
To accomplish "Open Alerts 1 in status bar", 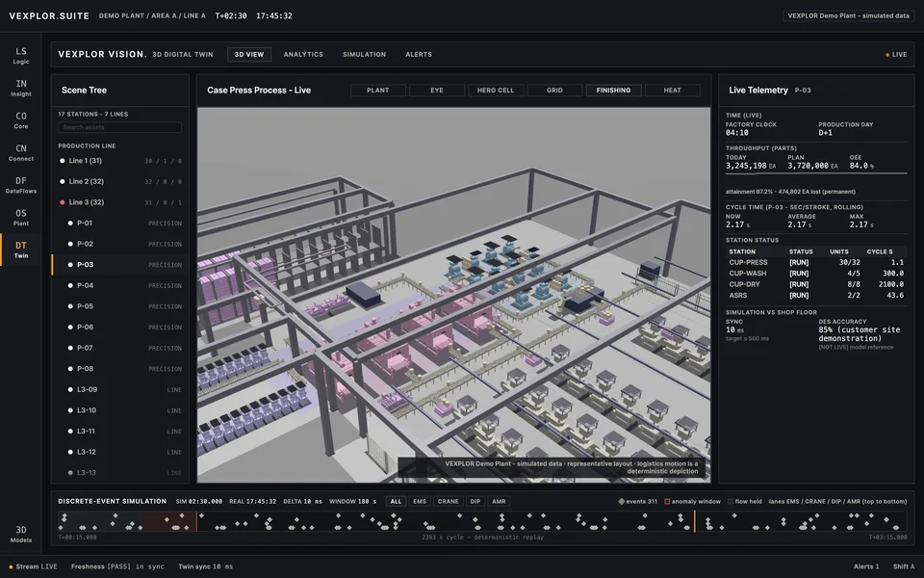I will pos(866,566).
